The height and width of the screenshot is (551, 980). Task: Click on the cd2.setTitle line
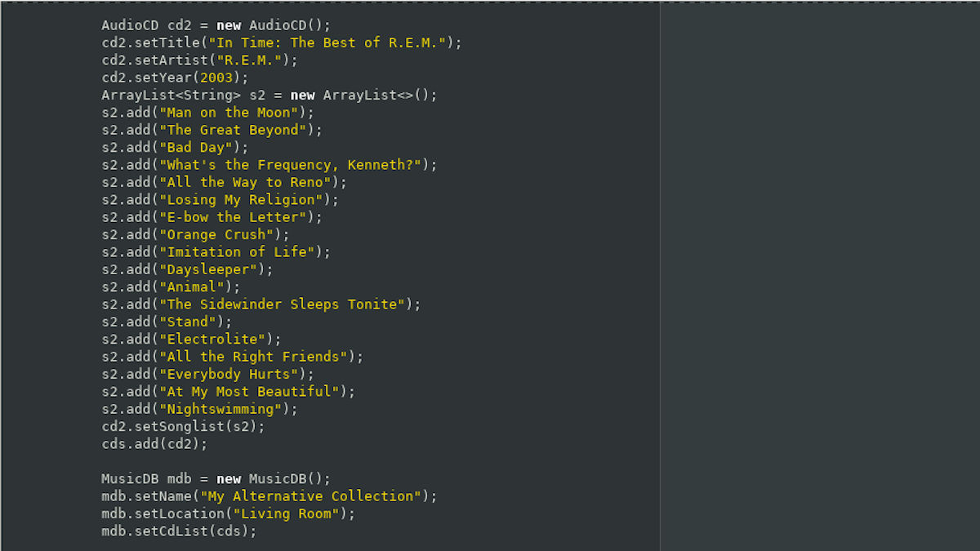coord(281,42)
